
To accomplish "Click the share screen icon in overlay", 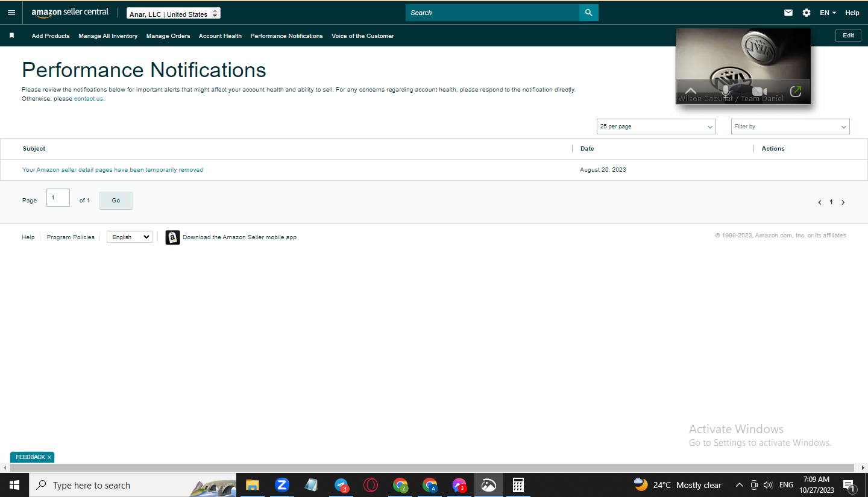I will pos(796,92).
